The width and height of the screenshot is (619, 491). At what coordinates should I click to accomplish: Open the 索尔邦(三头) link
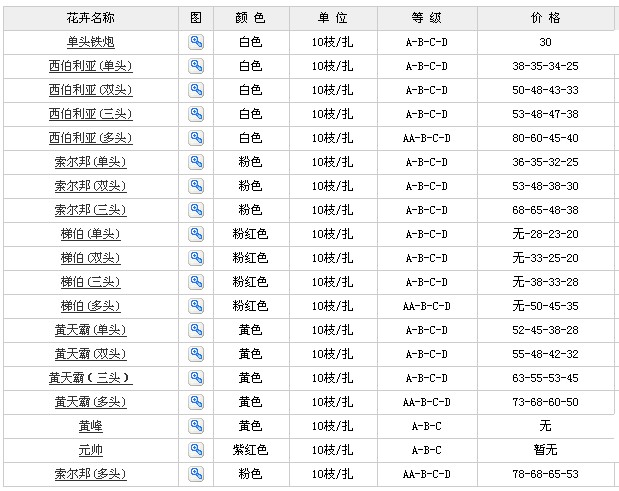tap(90, 210)
